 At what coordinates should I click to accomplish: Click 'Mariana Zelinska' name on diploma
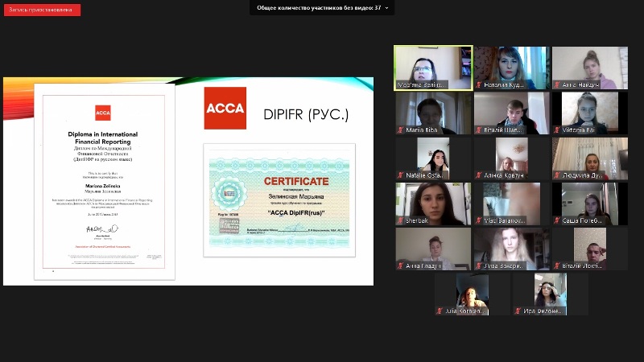point(103,186)
